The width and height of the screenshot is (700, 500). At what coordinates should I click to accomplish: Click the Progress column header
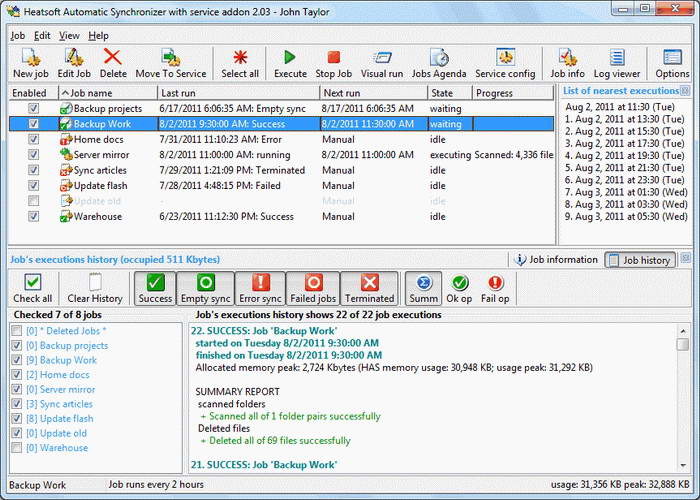[x=513, y=93]
